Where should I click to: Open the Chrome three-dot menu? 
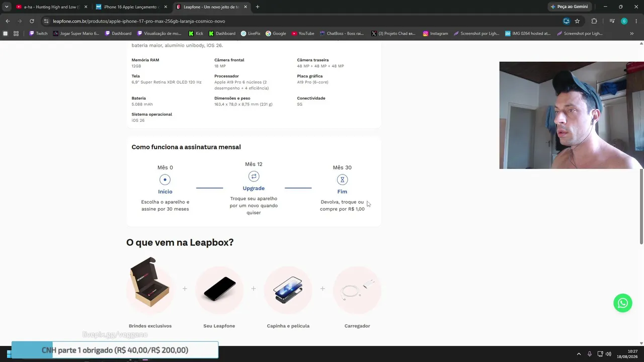pos(636,21)
